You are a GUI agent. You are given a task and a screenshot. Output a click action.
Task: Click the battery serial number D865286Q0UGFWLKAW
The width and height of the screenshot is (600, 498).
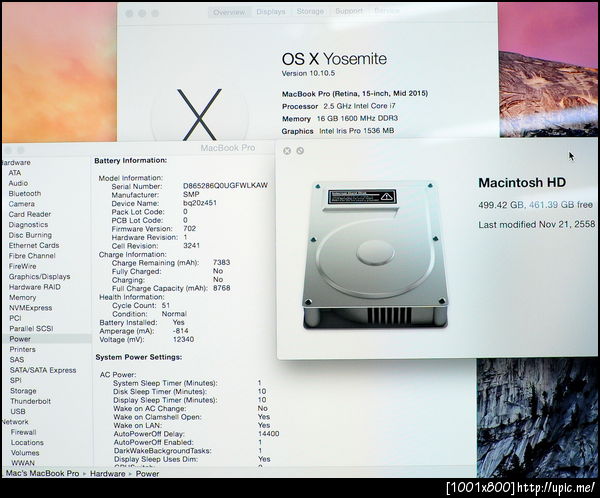tap(225, 186)
